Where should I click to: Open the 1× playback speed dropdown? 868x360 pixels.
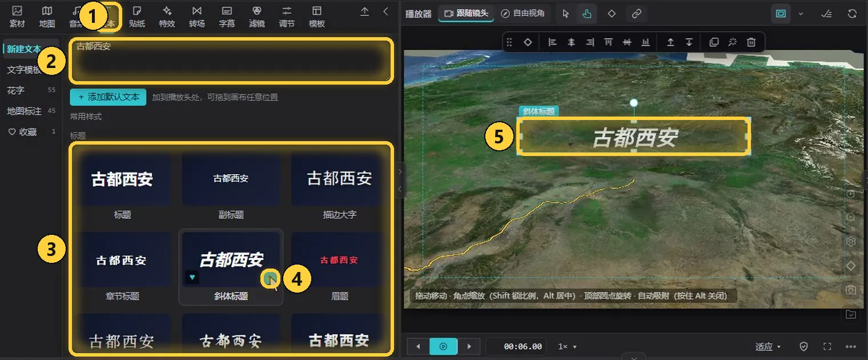pyautogui.click(x=567, y=346)
